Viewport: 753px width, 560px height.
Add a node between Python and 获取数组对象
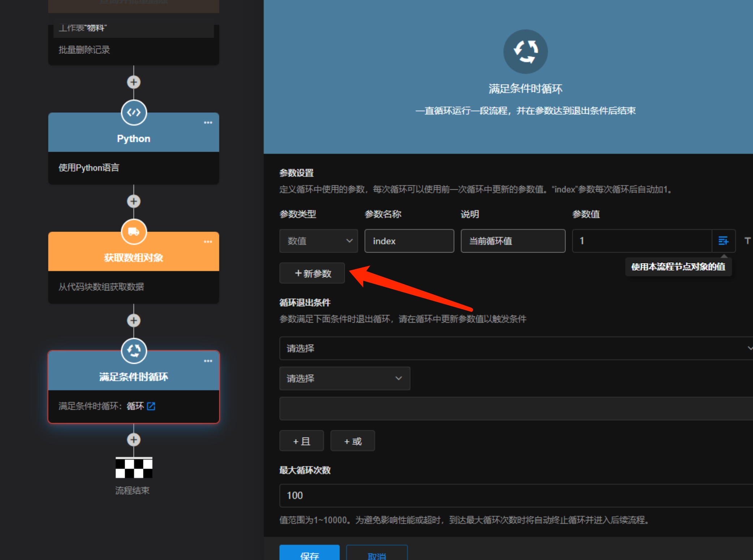pos(134,201)
